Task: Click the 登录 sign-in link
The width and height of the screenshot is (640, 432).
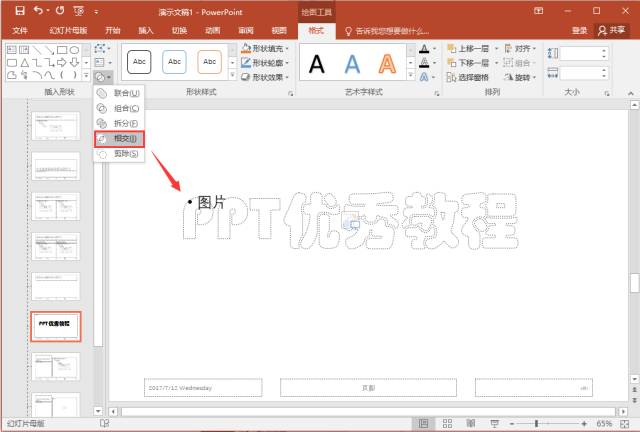Action: [x=579, y=30]
